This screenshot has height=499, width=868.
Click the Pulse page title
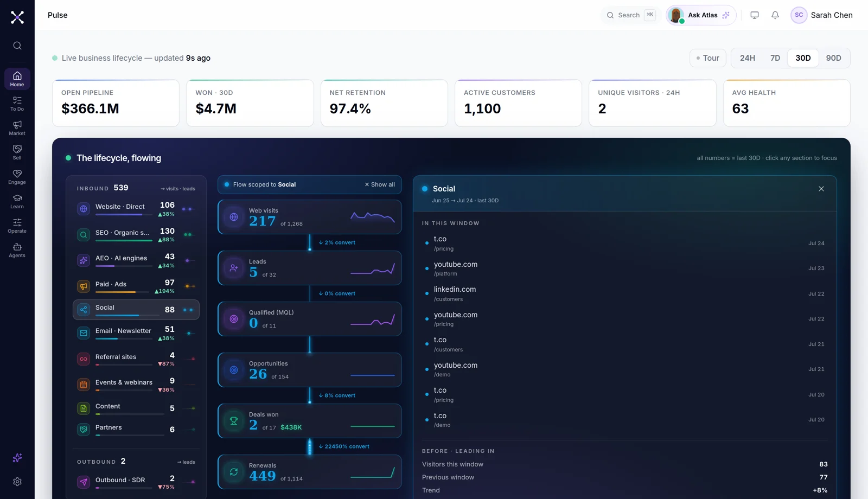58,15
